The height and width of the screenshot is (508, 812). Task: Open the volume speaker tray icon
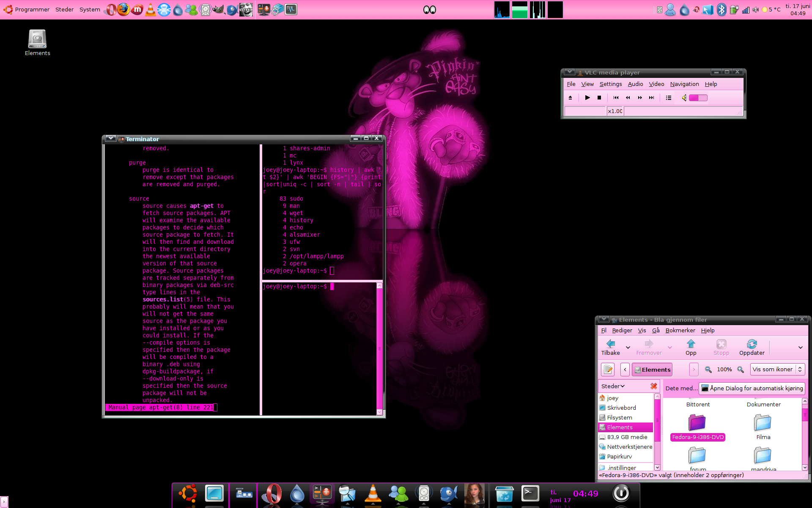click(756, 9)
